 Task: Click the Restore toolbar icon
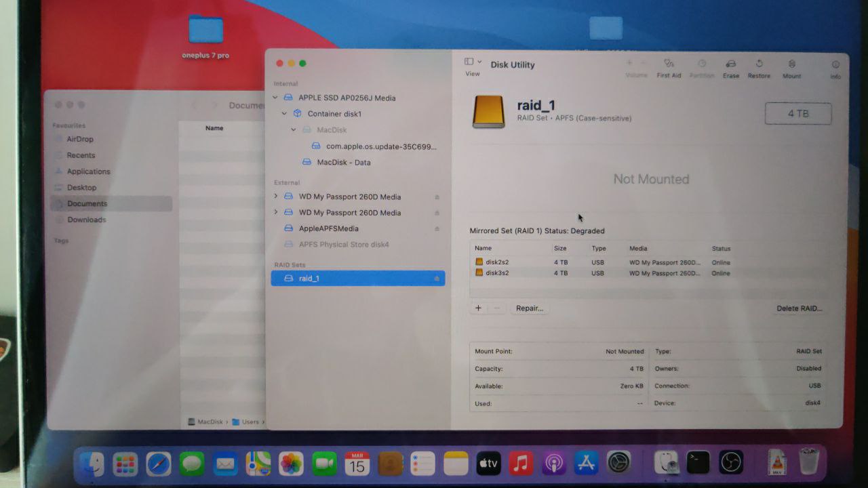[x=759, y=63]
